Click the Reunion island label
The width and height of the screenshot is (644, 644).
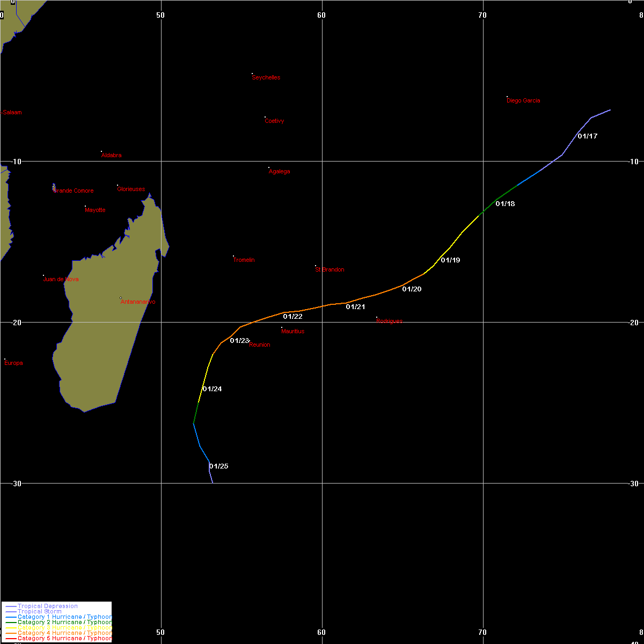point(260,345)
